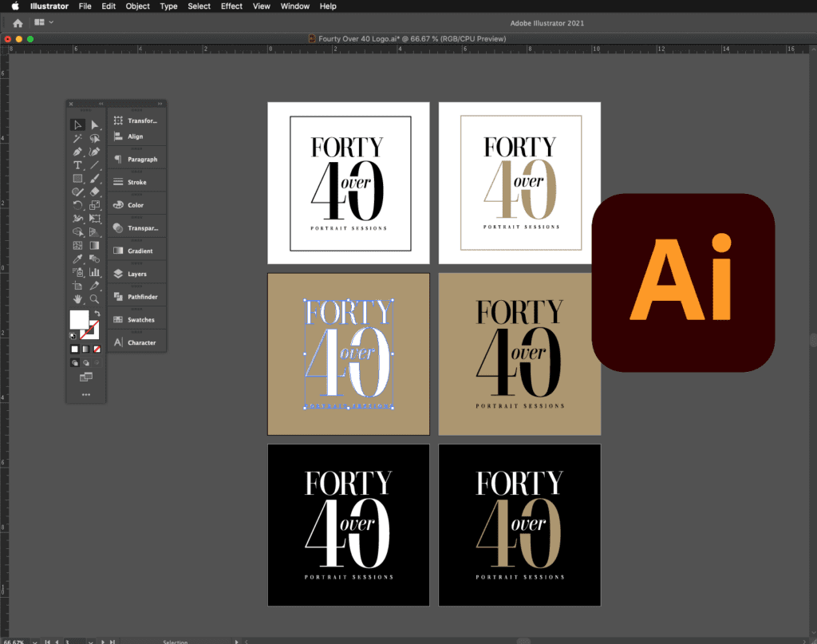Set the stroke color to None
The width and height of the screenshot is (817, 644).
[96, 349]
